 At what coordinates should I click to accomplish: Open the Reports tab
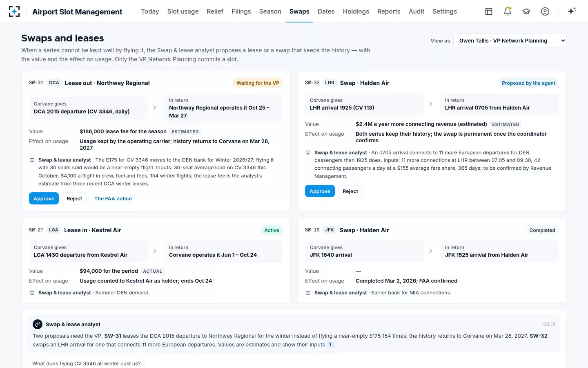[x=389, y=11]
